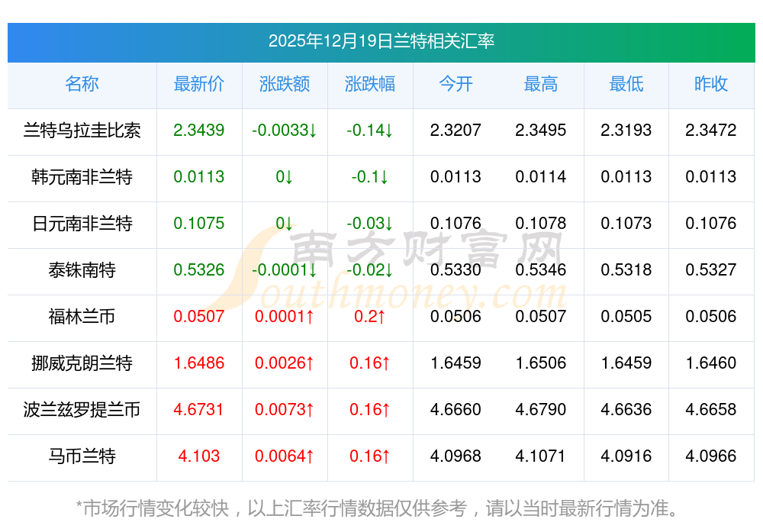Viewport: 763px width, 532px height.
Task: Select the 泰铢南特 row name
Action: coord(82,270)
